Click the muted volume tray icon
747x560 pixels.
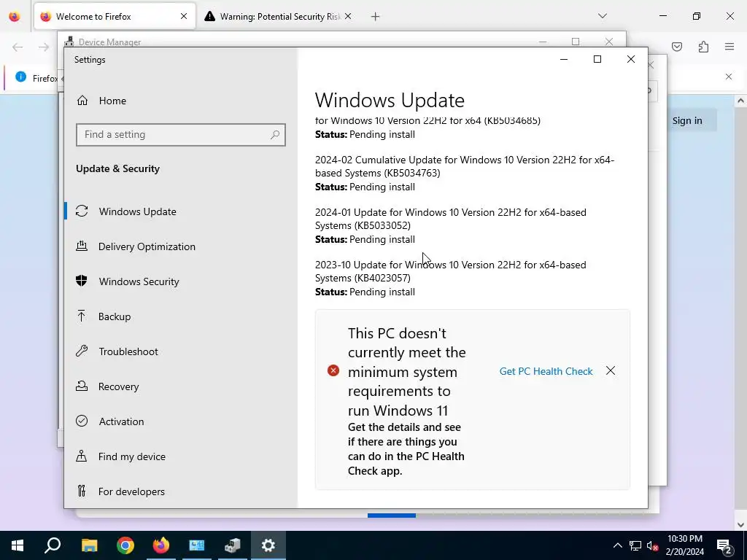pos(653,545)
